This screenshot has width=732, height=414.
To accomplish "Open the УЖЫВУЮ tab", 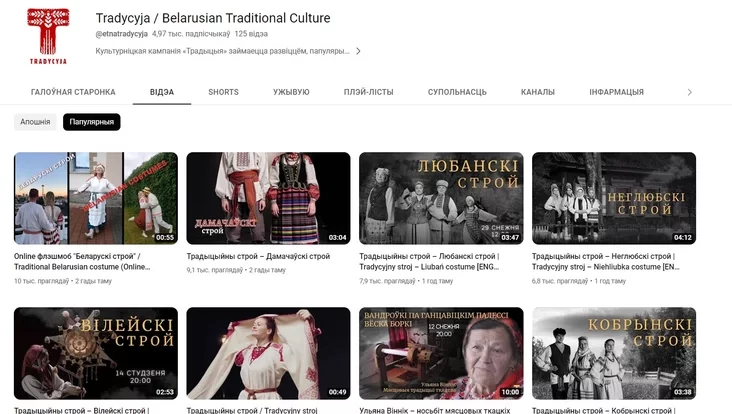I will tap(291, 92).
